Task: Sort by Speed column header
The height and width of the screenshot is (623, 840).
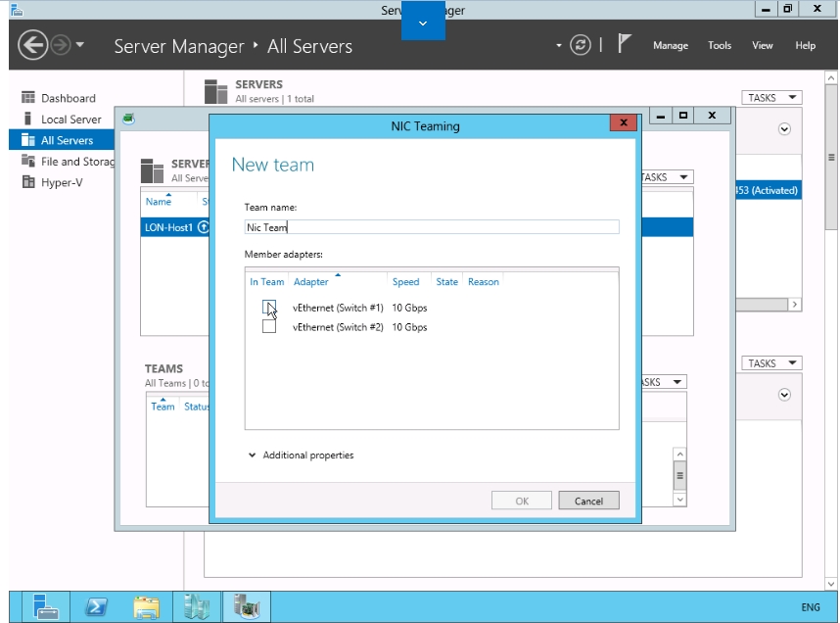Action: pos(405,282)
